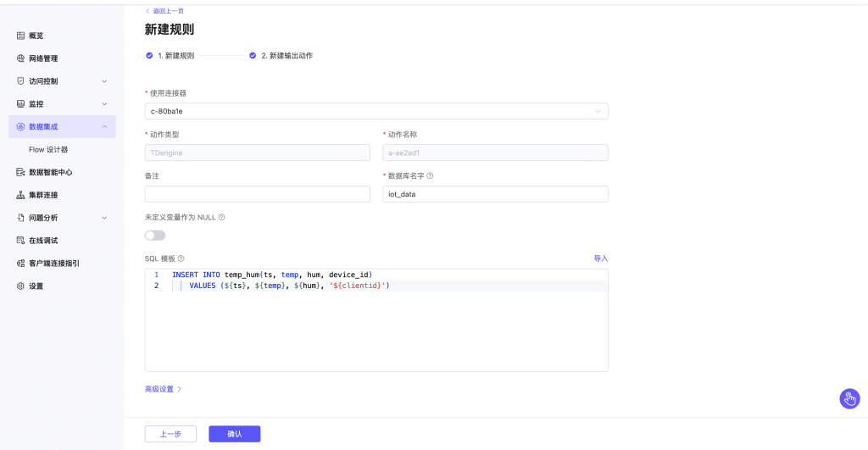The height and width of the screenshot is (450, 868).
Task: Click the Network Management (网络管理) globe icon
Action: [21, 58]
